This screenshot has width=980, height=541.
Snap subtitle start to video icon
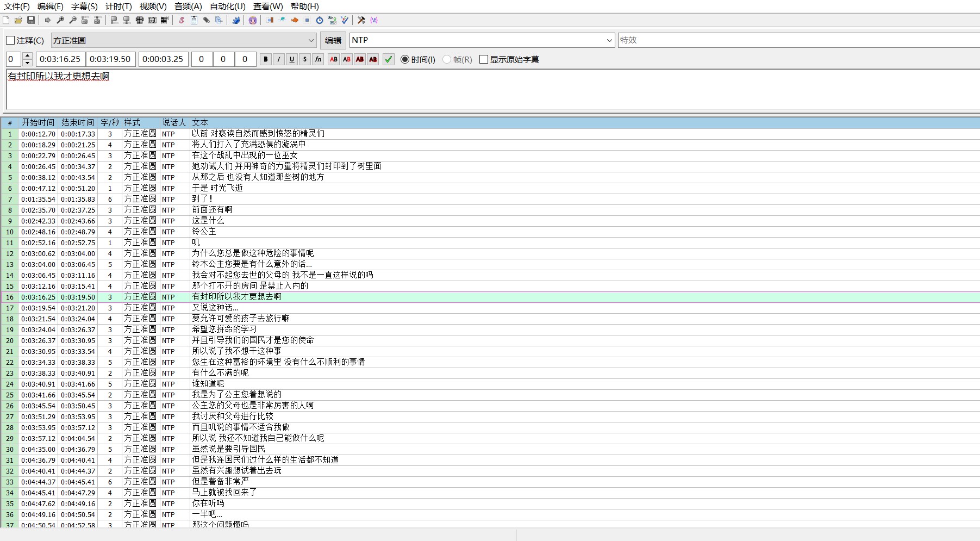[114, 20]
